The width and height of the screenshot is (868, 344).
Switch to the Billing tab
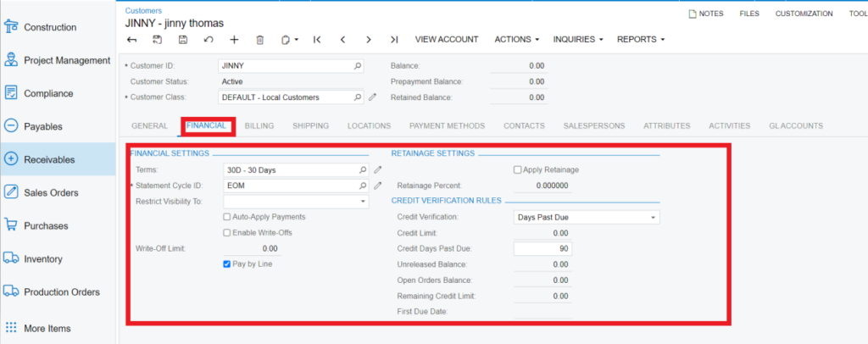click(x=259, y=126)
